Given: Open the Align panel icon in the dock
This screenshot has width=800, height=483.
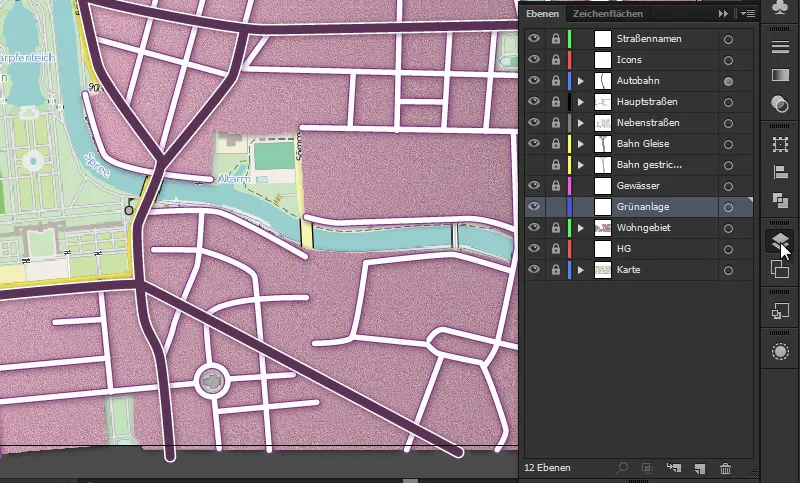Looking at the screenshot, I should pos(780,172).
